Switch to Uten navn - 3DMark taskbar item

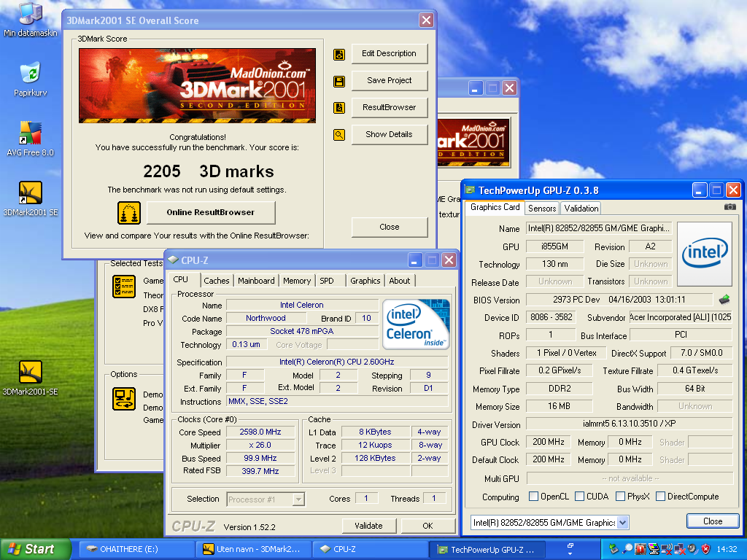[x=253, y=549]
